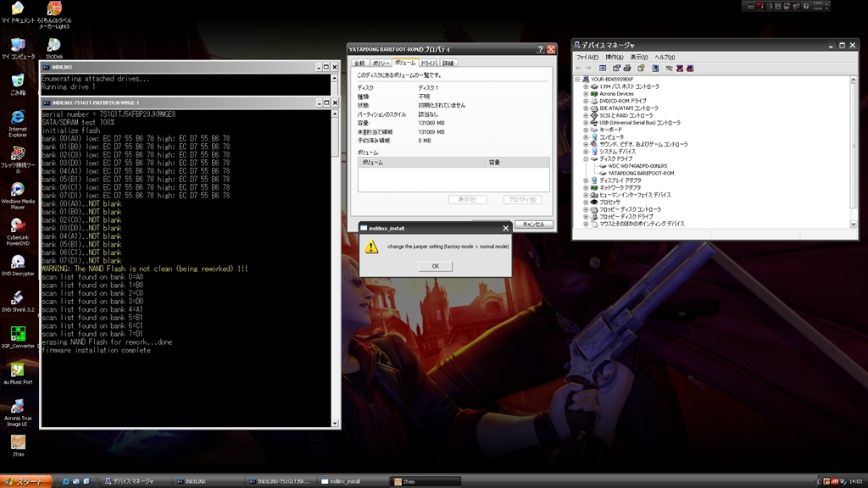Collapse the ディスク ドライブ tree node

586,158
